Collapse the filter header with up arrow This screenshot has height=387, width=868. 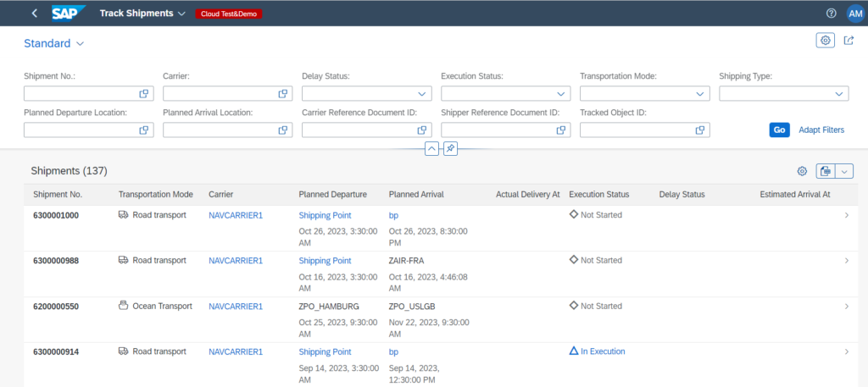[x=431, y=149]
